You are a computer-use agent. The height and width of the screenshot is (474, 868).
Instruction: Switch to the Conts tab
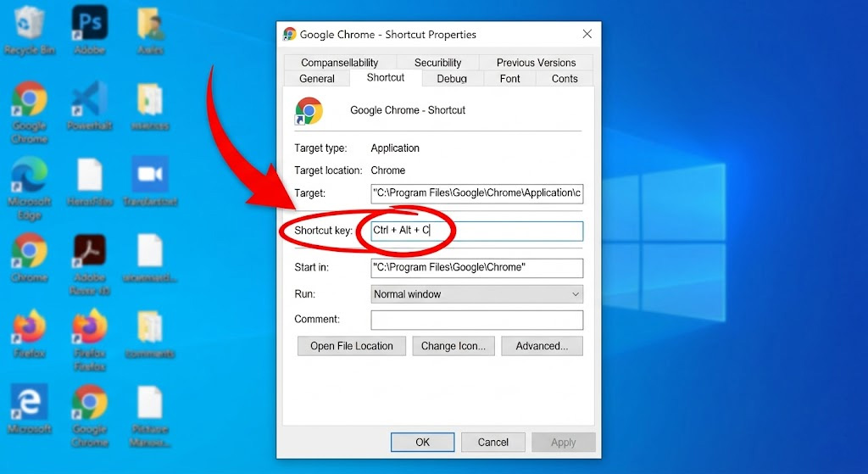coord(565,79)
